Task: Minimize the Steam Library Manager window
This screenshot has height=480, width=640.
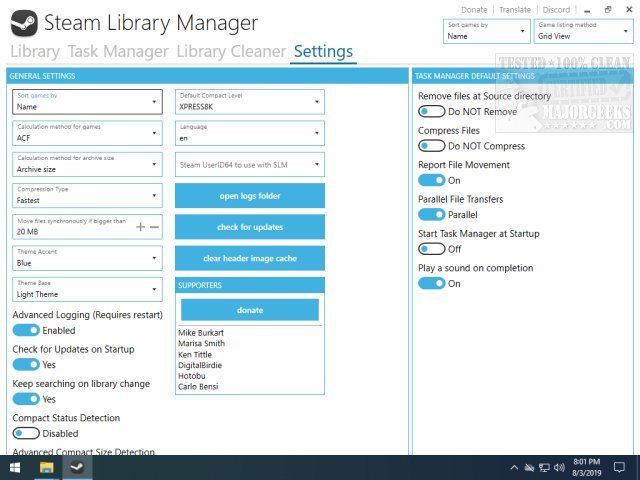Action: 587,10
